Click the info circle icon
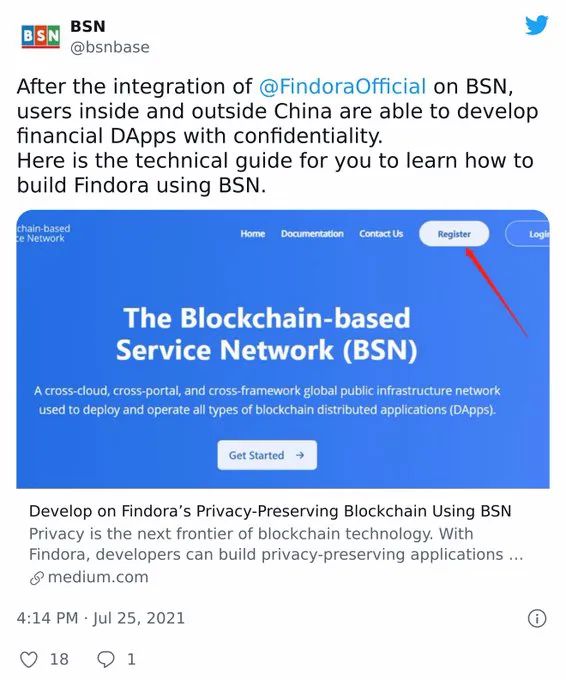 click(x=537, y=618)
